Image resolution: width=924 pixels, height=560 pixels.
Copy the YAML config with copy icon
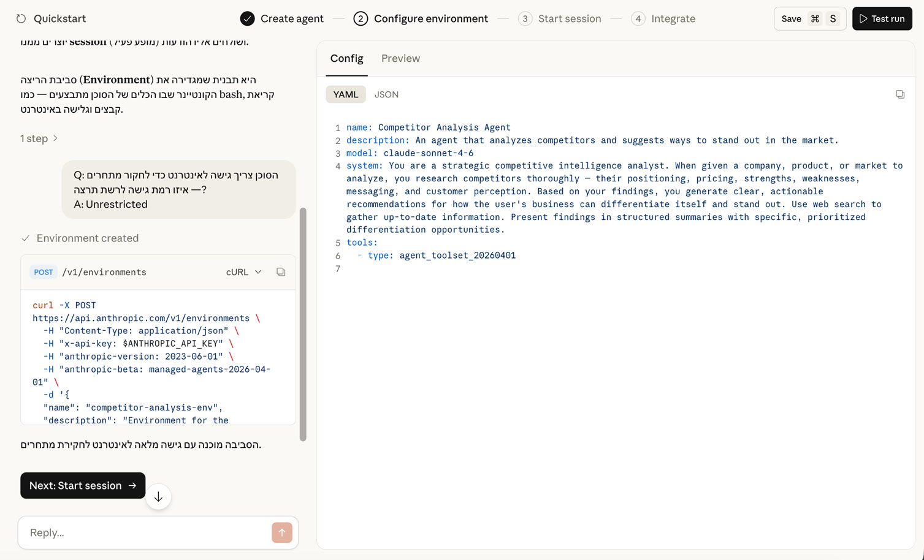click(x=899, y=94)
